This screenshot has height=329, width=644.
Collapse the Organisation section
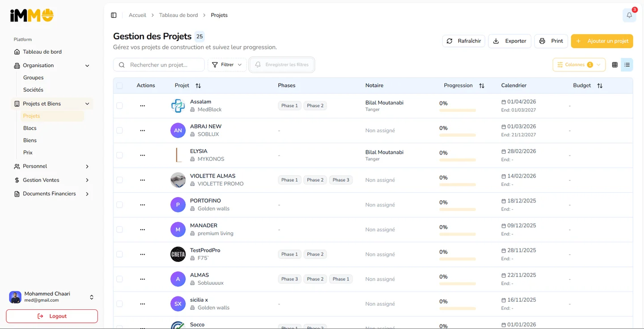[x=52, y=65]
